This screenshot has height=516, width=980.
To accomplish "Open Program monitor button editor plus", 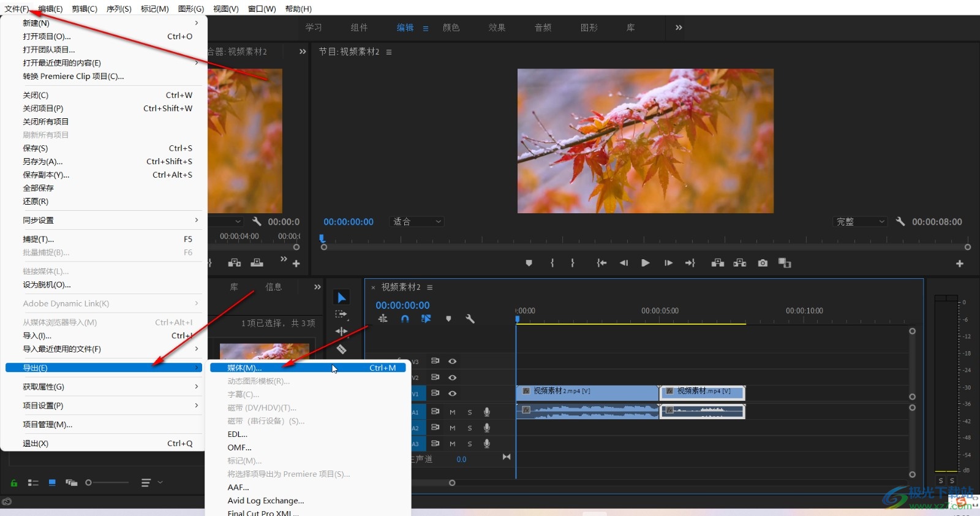I will (960, 264).
